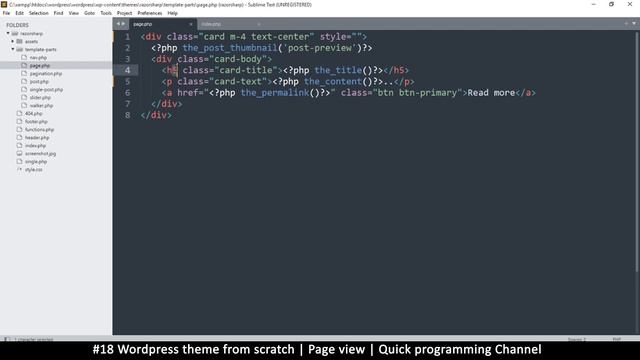Click the file icon beside functions.php
The width and height of the screenshot is (640, 360).
coord(19,129)
